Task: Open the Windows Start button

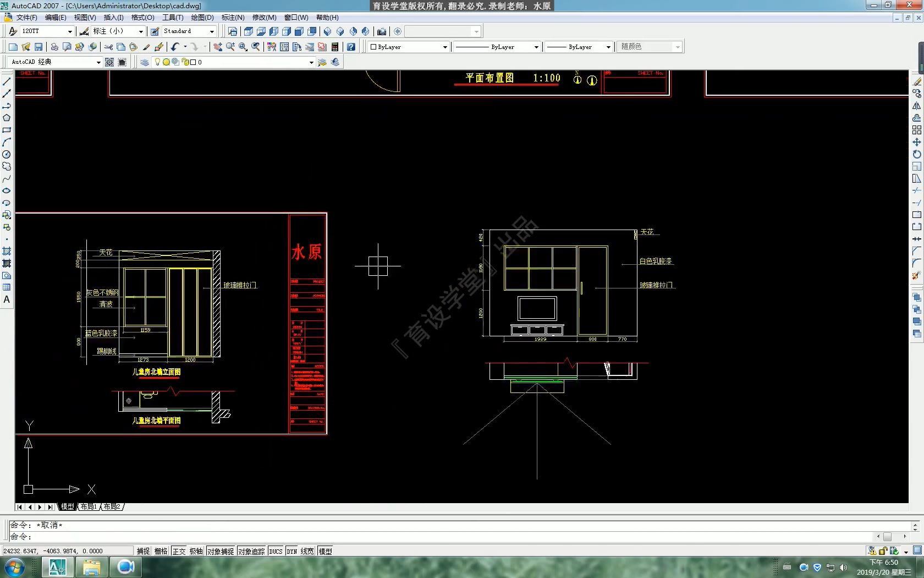Action: click(x=14, y=567)
